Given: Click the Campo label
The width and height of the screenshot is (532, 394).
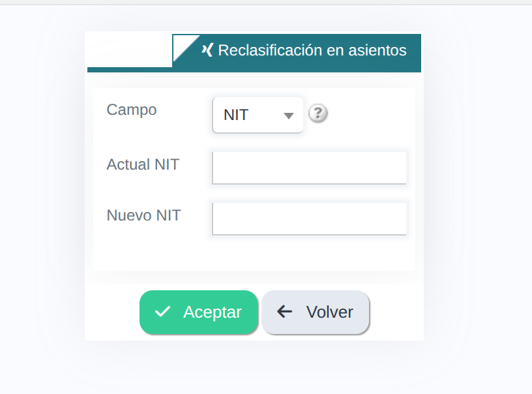Looking at the screenshot, I should pos(132,110).
